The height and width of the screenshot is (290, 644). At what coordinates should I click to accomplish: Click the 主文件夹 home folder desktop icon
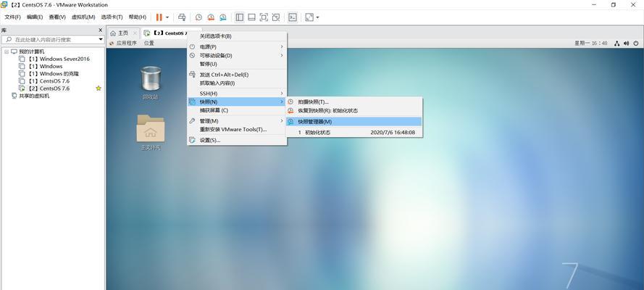pyautogui.click(x=151, y=132)
